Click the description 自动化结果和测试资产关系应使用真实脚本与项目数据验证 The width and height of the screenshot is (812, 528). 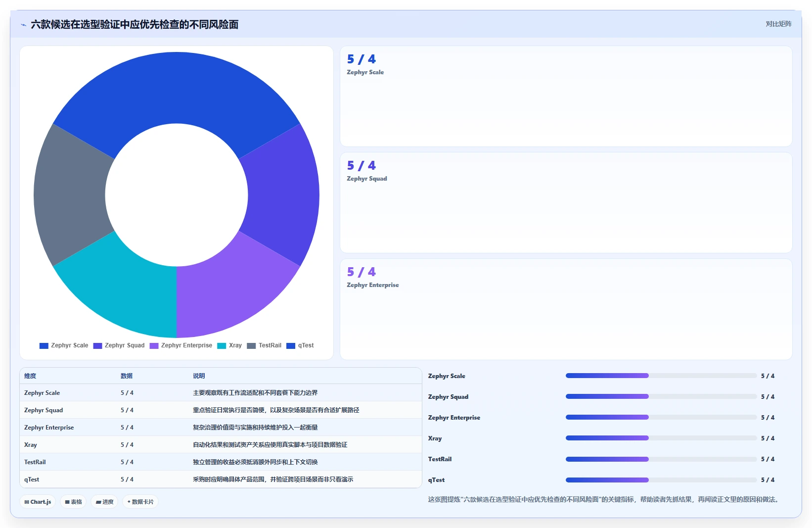270,445
